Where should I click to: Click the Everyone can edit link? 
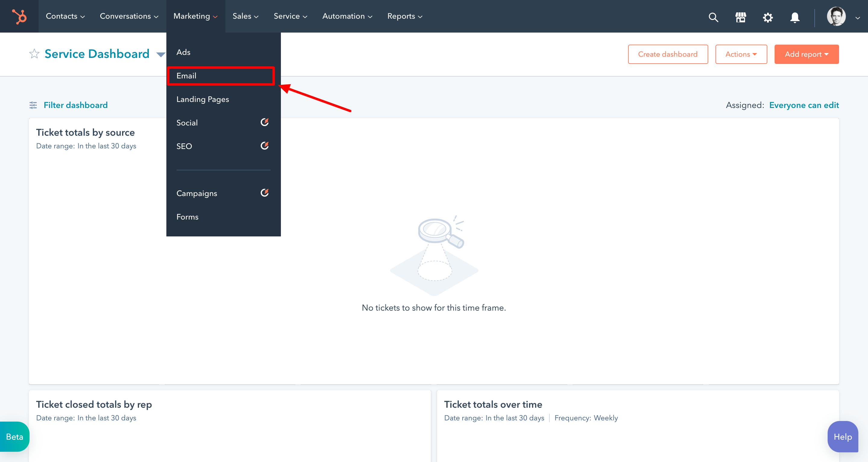[x=804, y=105]
